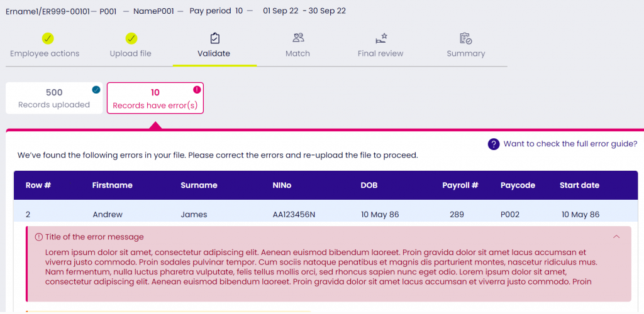Click the Surname column header

tap(199, 185)
